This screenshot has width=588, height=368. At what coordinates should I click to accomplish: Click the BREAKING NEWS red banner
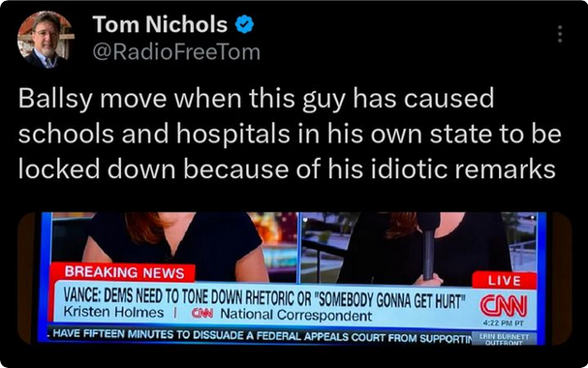pos(124,272)
